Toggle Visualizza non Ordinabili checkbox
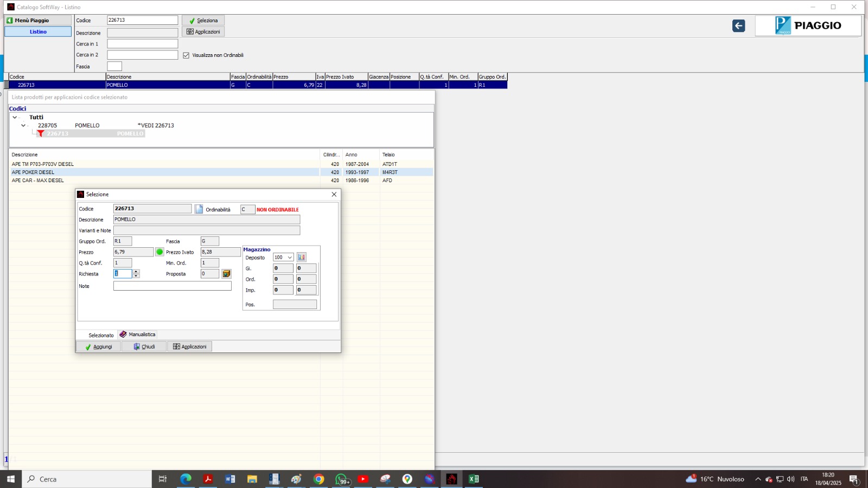 coord(186,55)
